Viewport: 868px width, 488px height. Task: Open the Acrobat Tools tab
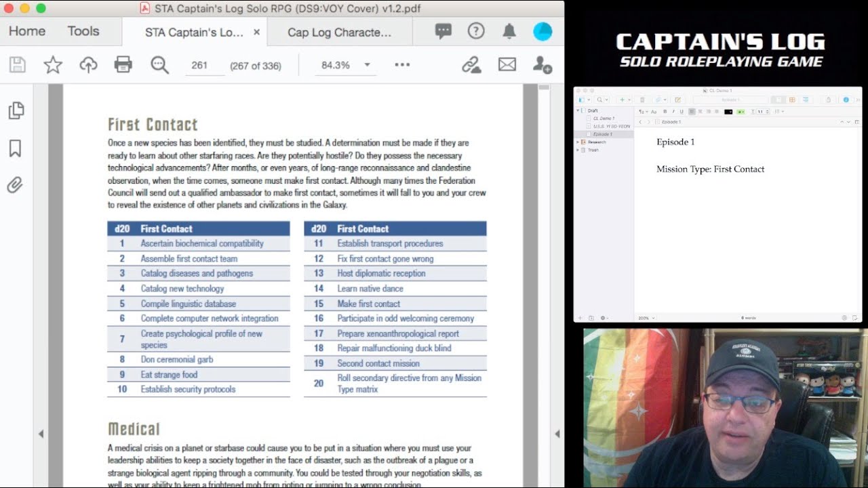click(x=83, y=31)
